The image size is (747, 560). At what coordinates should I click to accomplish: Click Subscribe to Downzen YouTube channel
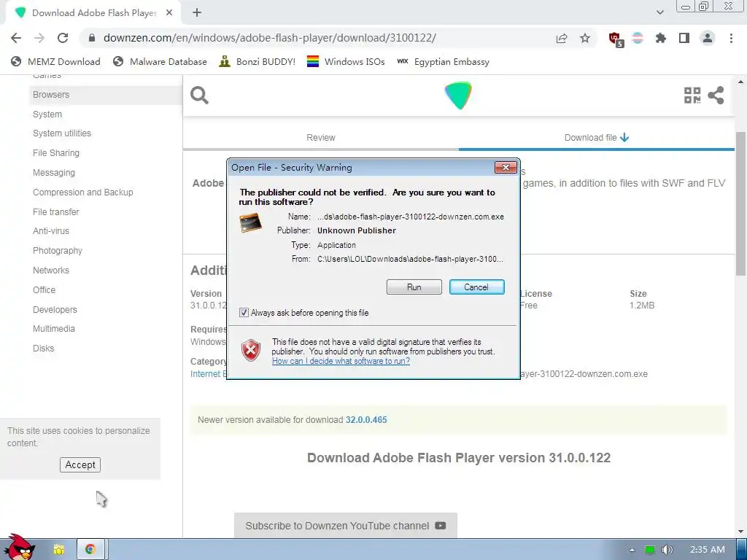coord(345,526)
